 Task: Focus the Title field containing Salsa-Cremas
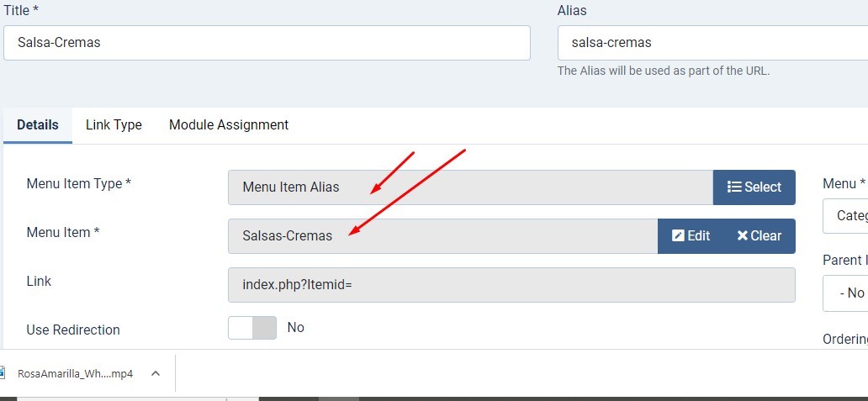[267, 42]
